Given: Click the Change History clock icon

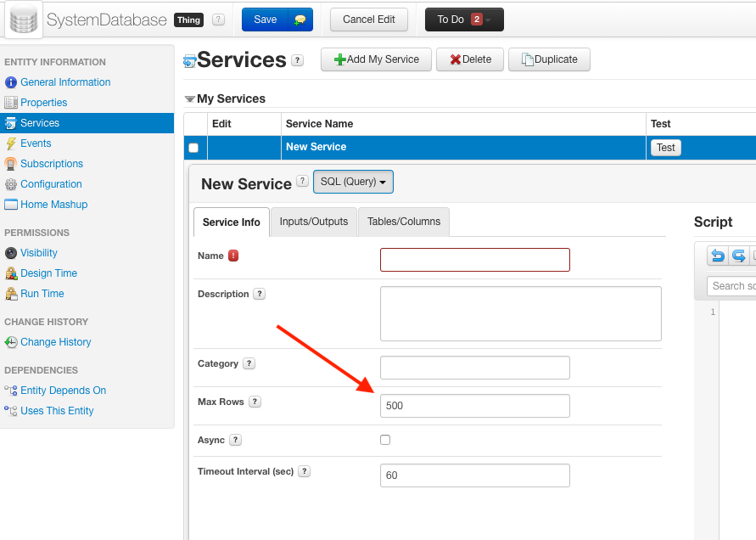Looking at the screenshot, I should pyautogui.click(x=11, y=342).
